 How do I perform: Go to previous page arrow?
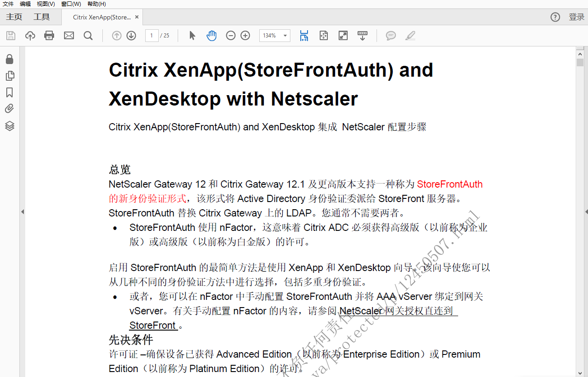pyautogui.click(x=117, y=36)
